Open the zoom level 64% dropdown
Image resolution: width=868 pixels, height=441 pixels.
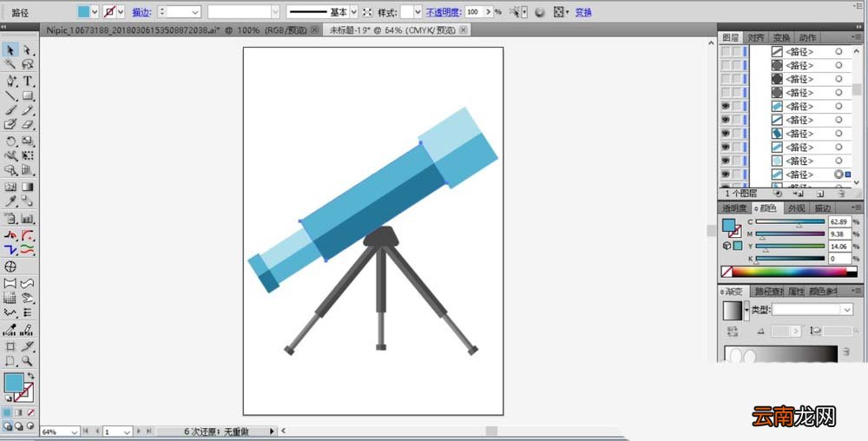click(74, 431)
